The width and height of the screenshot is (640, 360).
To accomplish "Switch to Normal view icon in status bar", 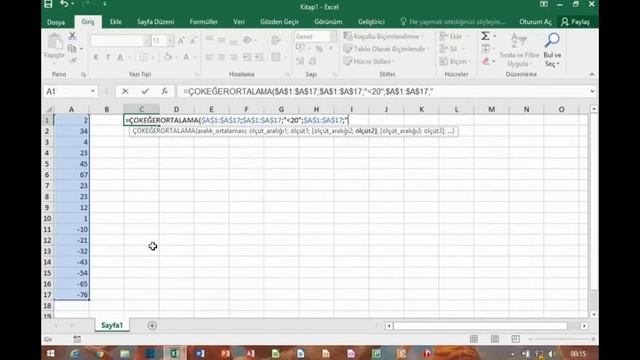I will click(474, 339).
